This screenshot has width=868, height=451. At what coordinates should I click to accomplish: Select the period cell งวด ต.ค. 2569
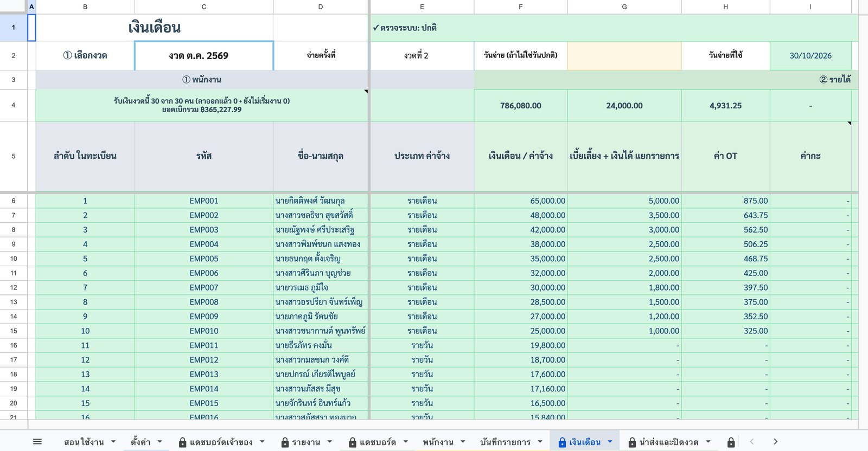pos(204,56)
